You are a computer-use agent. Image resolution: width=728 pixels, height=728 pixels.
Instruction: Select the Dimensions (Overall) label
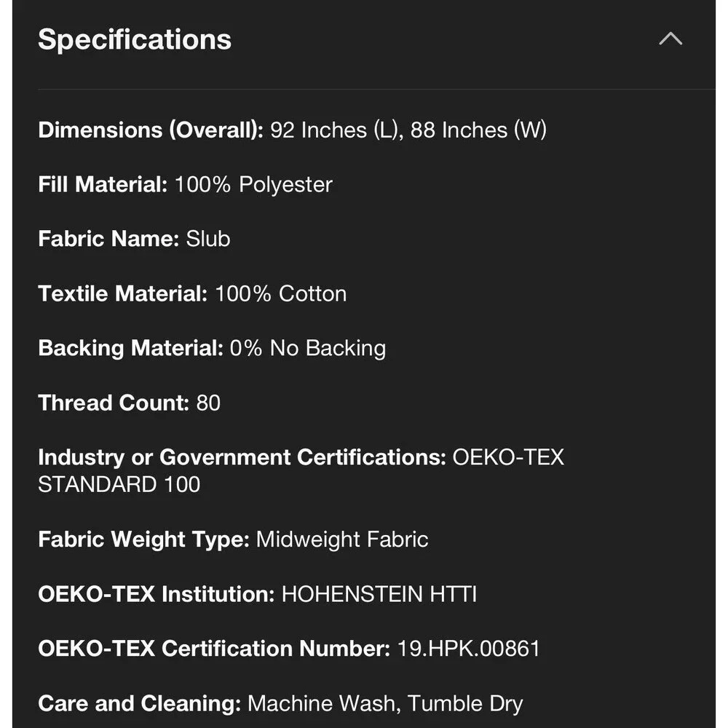coord(151,130)
